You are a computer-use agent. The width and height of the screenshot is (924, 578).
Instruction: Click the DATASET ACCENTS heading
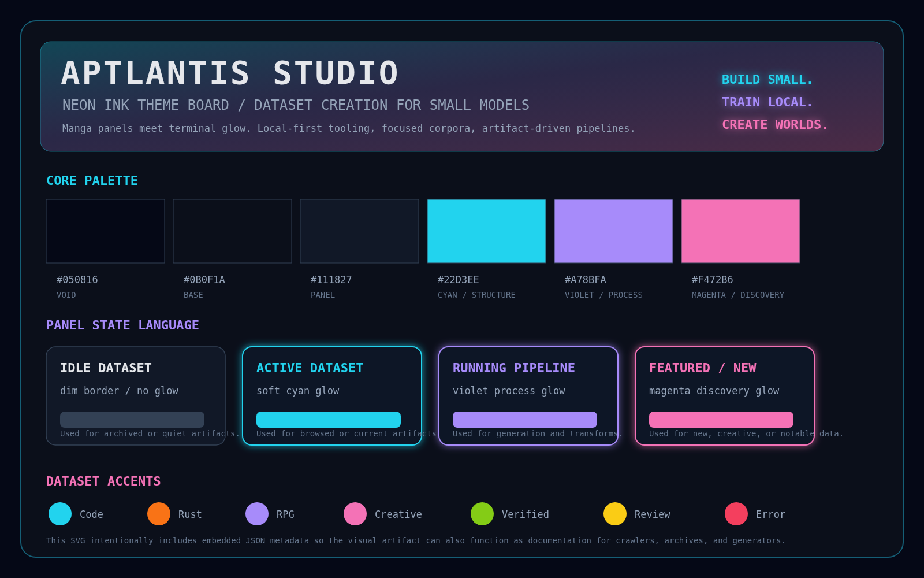click(103, 481)
